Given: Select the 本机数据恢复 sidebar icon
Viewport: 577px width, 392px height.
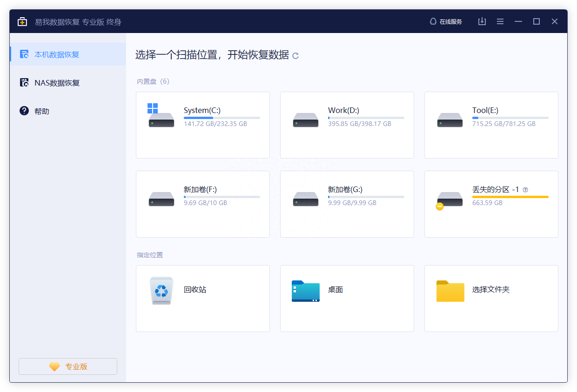Looking at the screenshot, I should pyautogui.click(x=23, y=54).
